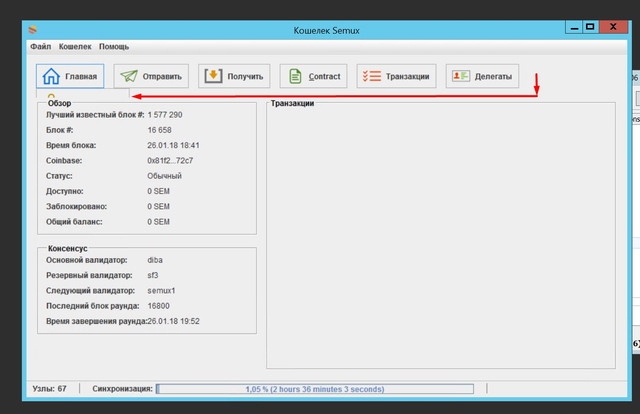The height and width of the screenshot is (414, 640).
Task: Click the Узлы: 67 status entry
Action: (49, 389)
